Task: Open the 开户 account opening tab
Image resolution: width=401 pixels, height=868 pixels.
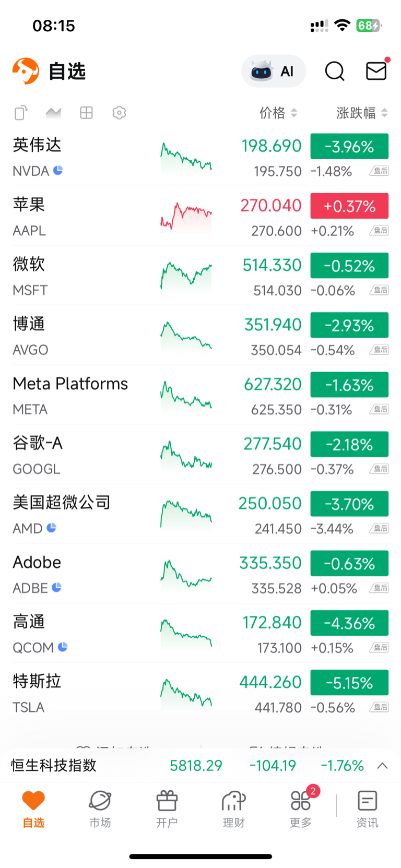Action: pyautogui.click(x=167, y=808)
